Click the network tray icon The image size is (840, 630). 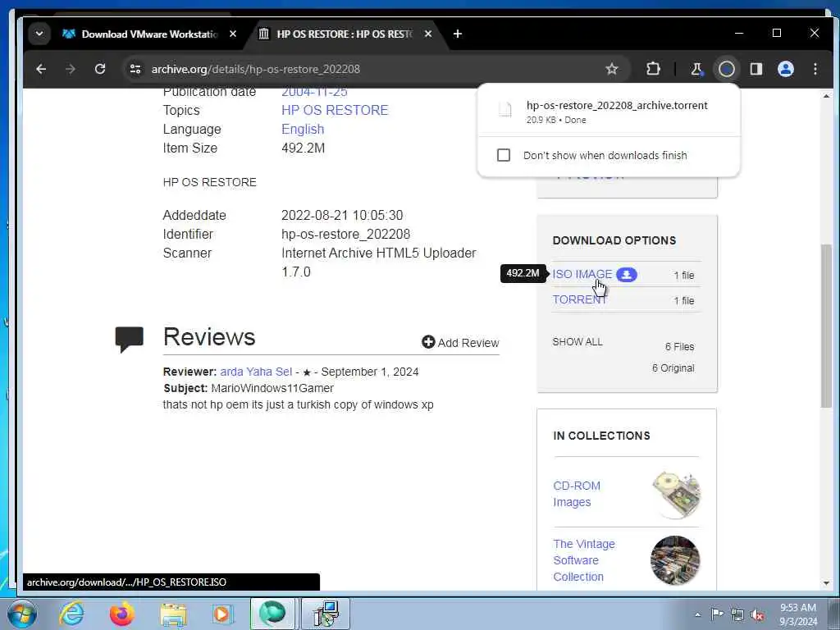(737, 614)
